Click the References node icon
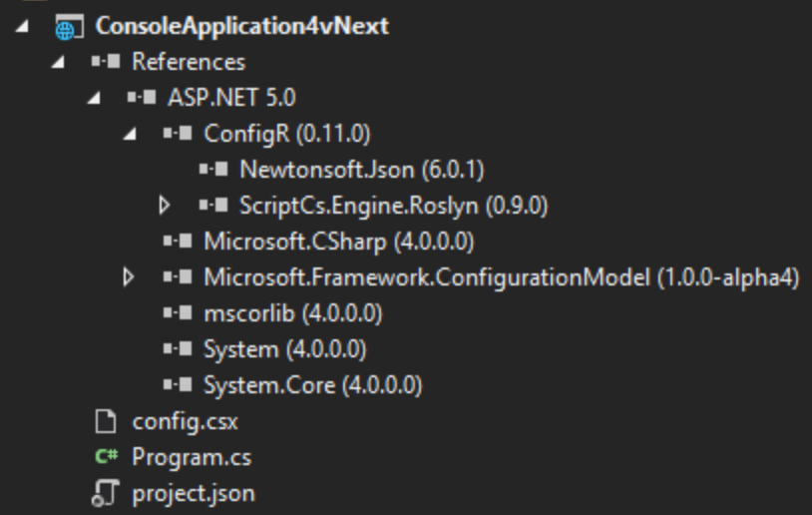Viewport: 812px width, 515px height. pos(106,62)
